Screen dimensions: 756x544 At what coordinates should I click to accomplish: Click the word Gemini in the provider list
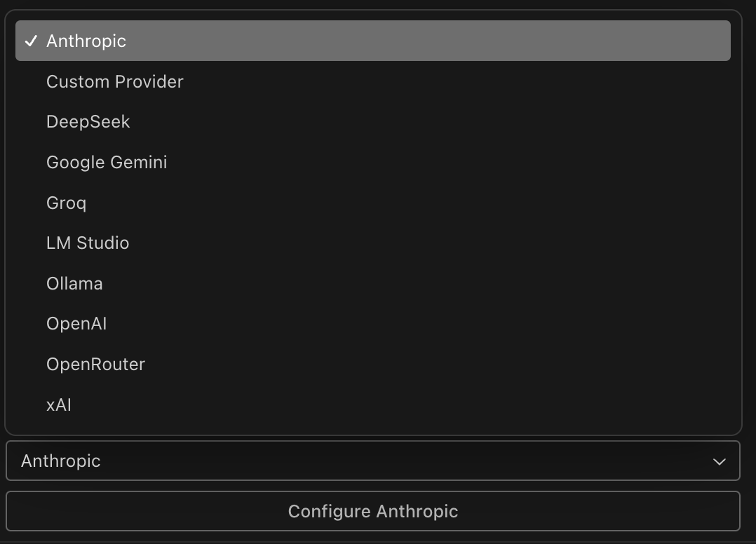(x=139, y=163)
